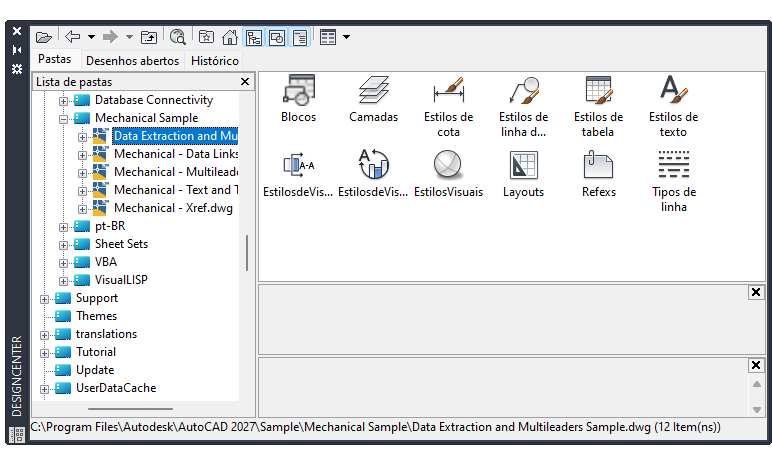Close the Lista de pastas pane
This screenshot has width=772, height=463.
click(x=245, y=82)
